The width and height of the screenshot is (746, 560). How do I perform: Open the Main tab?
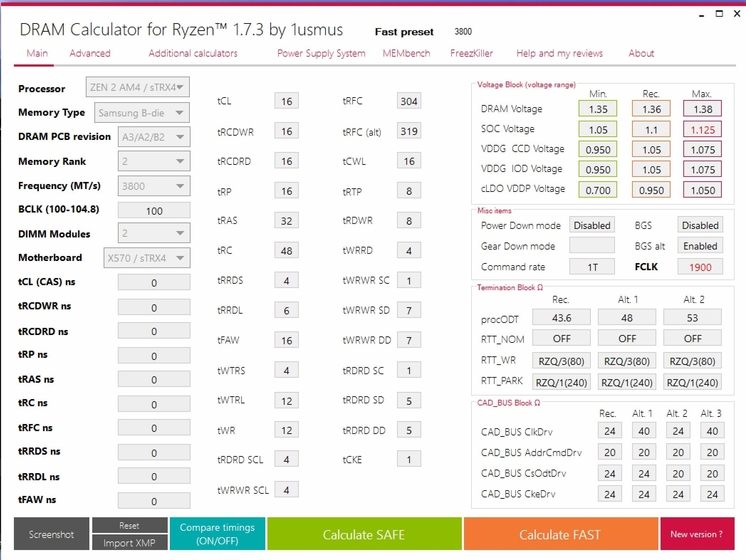click(x=37, y=53)
